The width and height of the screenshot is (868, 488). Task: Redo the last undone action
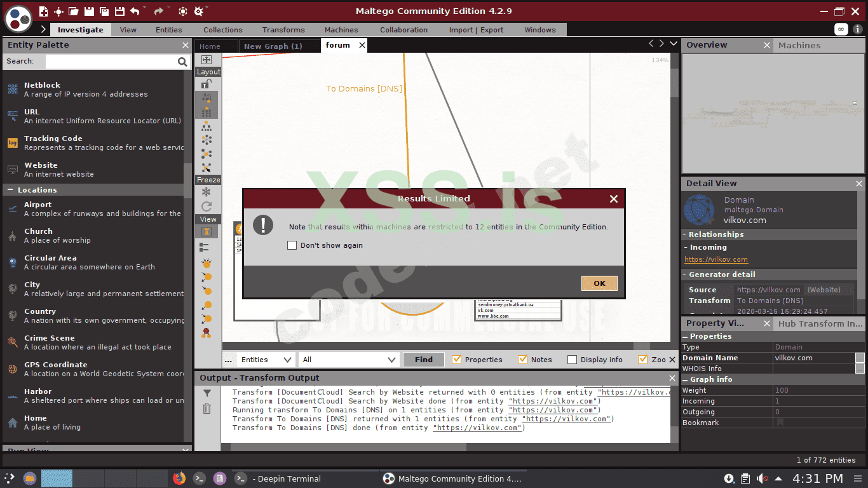158,11
